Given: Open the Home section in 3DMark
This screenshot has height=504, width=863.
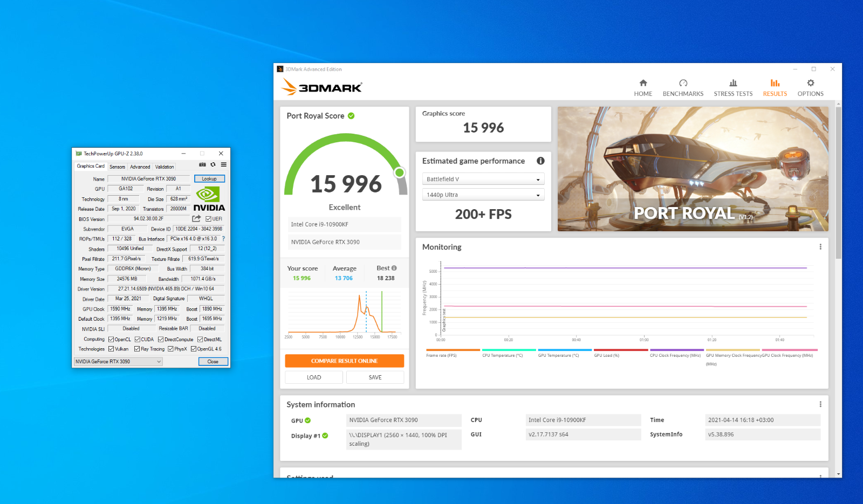Looking at the screenshot, I should [x=643, y=87].
